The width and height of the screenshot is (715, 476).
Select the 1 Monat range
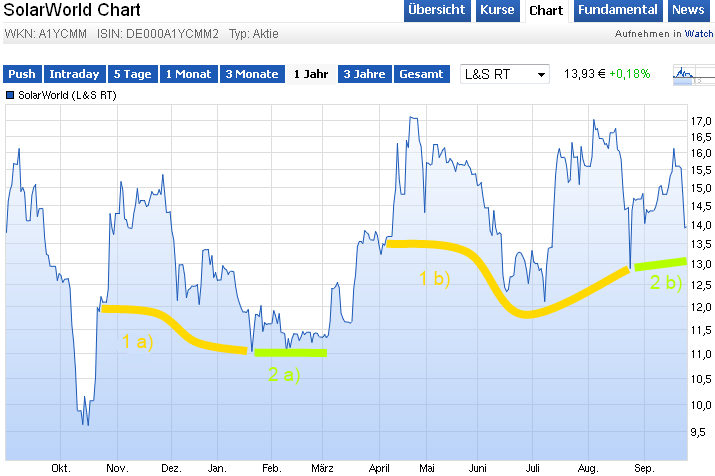pyautogui.click(x=189, y=74)
